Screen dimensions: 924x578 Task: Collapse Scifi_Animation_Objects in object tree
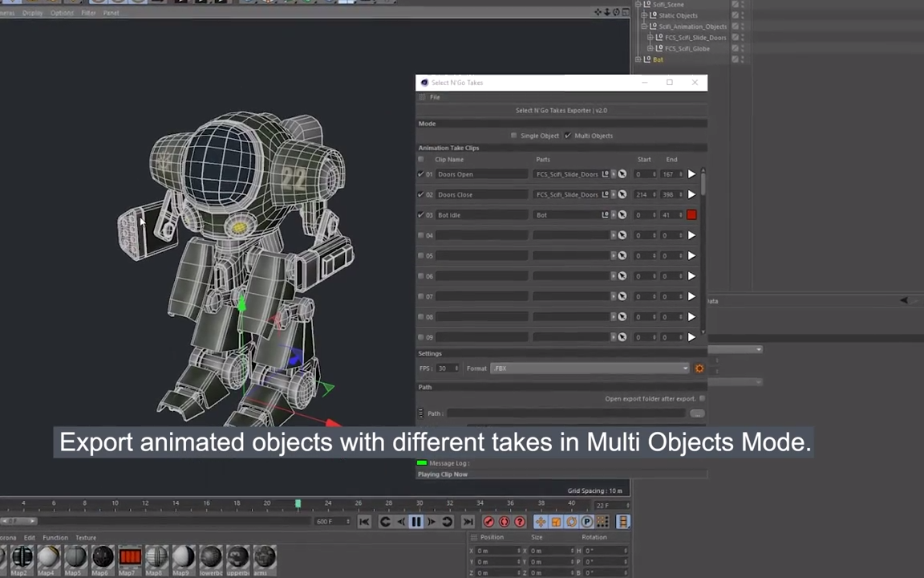point(644,26)
